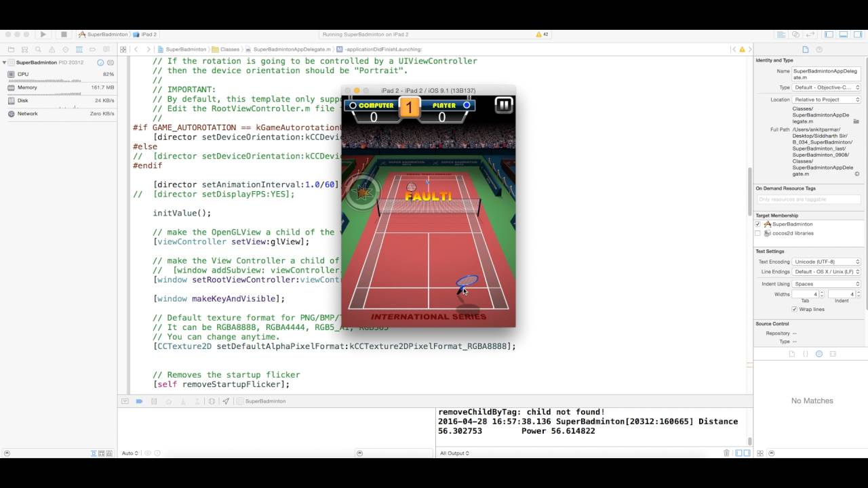Edit the file Name field

coord(826,74)
